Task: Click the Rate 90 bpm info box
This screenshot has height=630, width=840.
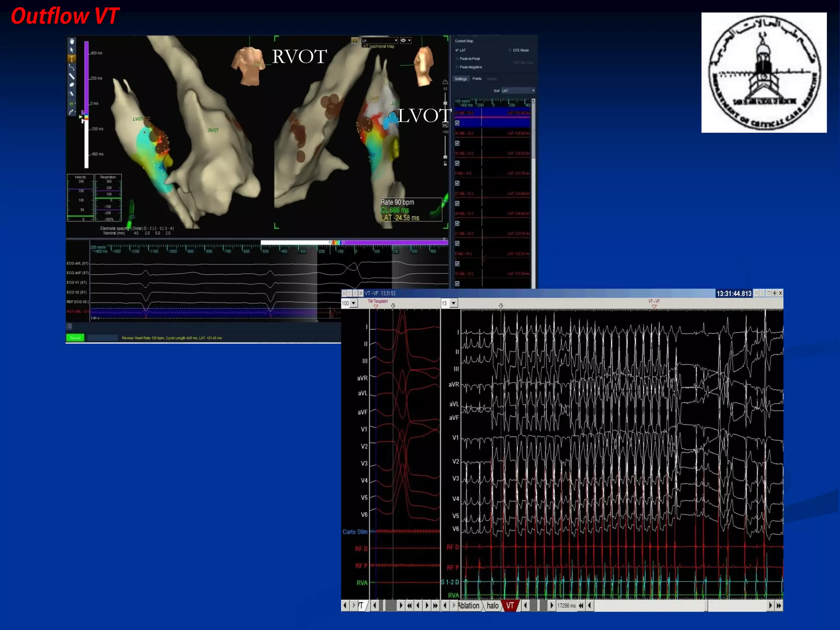Action: point(411,210)
